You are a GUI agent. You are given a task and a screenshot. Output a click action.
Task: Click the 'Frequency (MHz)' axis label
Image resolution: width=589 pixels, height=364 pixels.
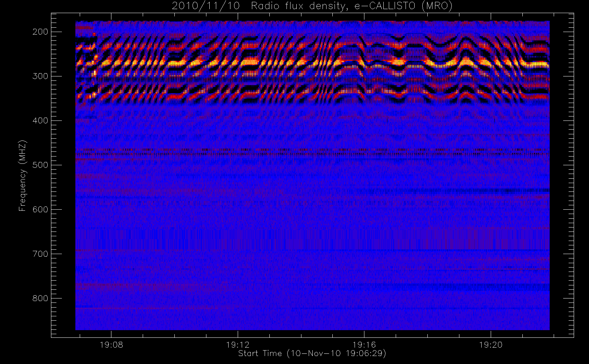pyautogui.click(x=23, y=175)
